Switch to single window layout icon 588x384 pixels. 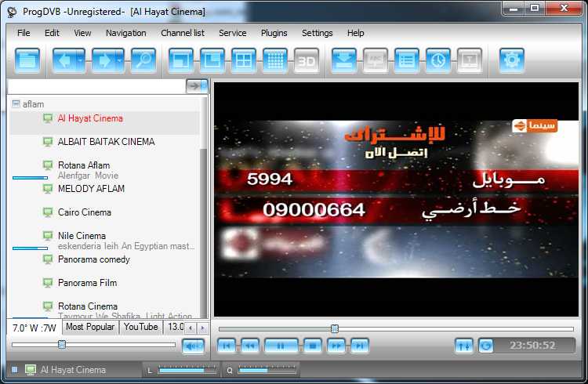click(181, 60)
